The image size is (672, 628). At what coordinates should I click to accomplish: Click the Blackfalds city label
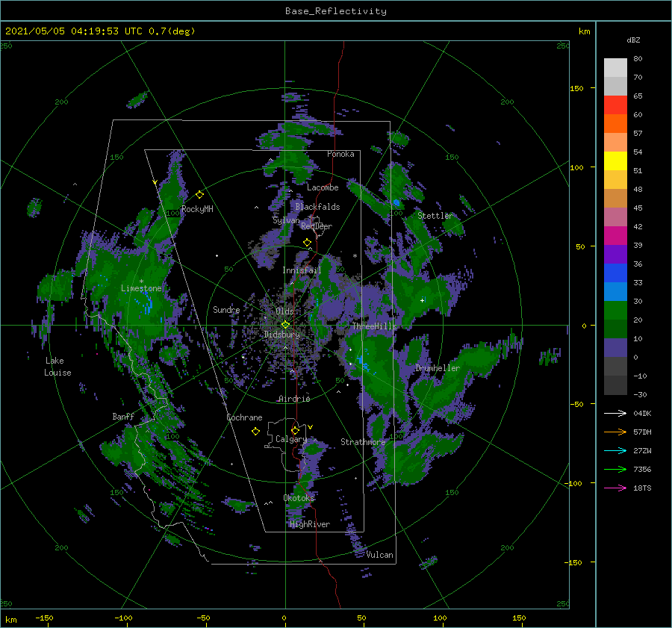point(317,207)
